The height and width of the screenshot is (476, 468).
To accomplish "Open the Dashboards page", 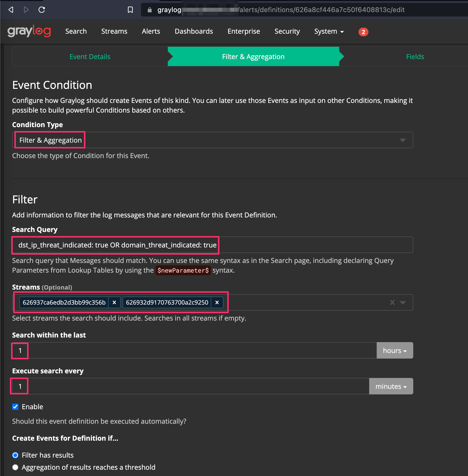I will click(194, 31).
